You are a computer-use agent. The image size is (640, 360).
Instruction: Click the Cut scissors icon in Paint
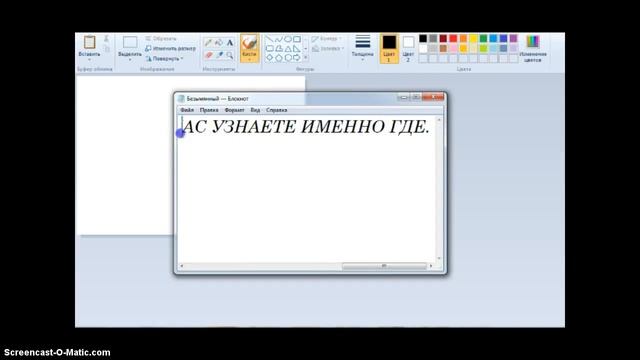(106, 39)
